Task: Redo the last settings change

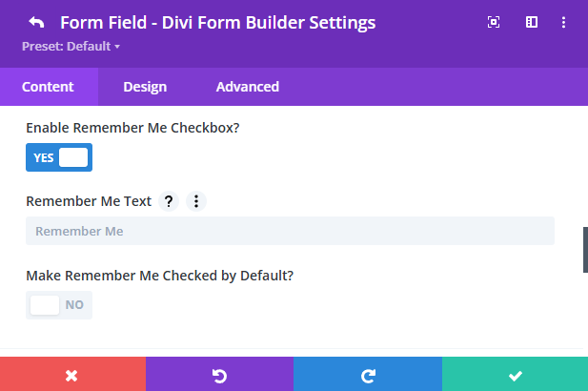Action: 367,375
